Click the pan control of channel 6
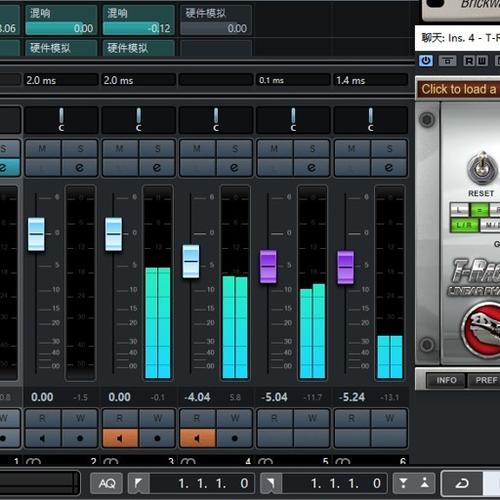The image size is (500, 500). click(371, 120)
